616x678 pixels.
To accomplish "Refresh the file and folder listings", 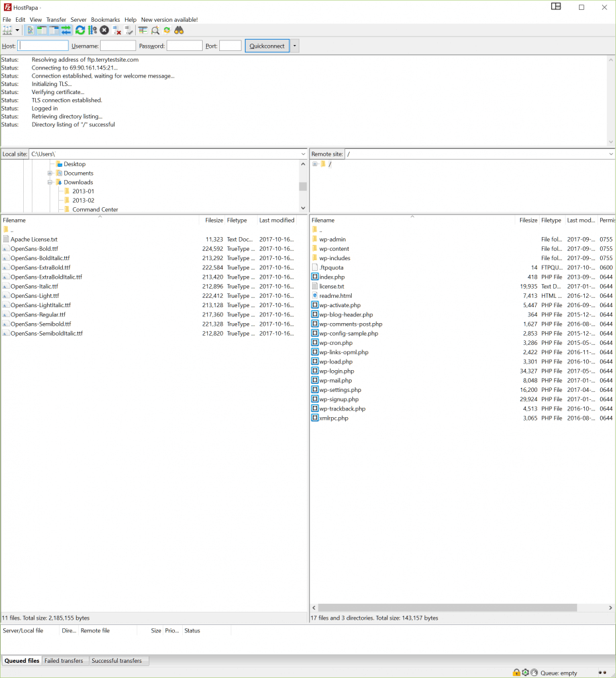I will point(79,30).
